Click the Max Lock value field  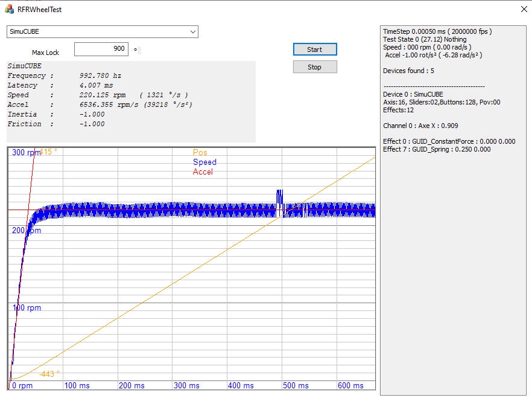pyautogui.click(x=101, y=48)
